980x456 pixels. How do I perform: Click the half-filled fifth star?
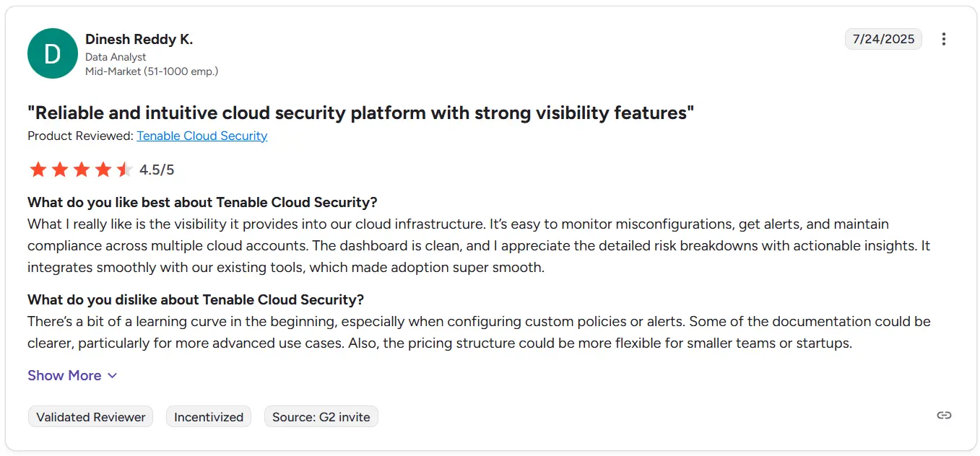pyautogui.click(x=124, y=170)
